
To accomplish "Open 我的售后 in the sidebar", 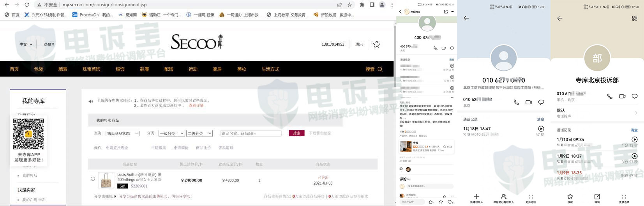I will (x=30, y=176).
